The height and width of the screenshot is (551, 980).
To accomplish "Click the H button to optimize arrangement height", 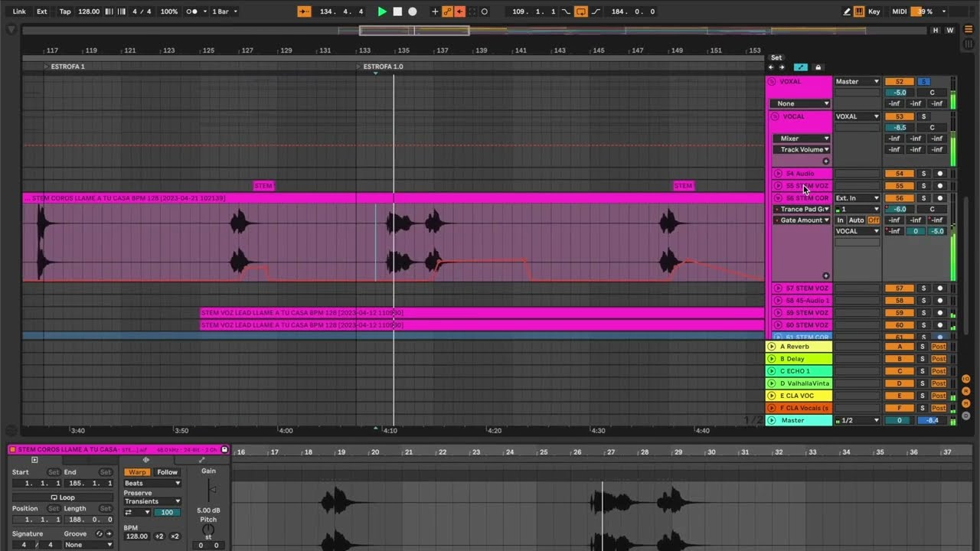I will point(935,31).
